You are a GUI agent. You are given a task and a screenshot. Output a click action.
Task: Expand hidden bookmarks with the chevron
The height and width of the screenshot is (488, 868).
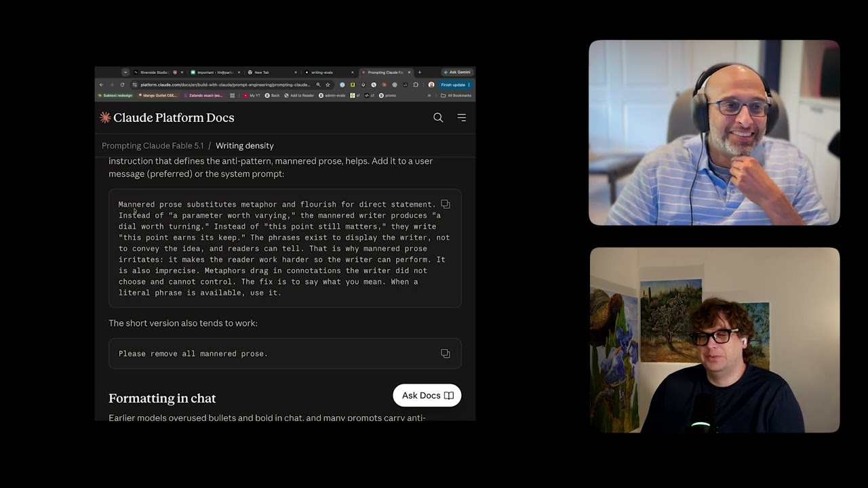(x=429, y=96)
